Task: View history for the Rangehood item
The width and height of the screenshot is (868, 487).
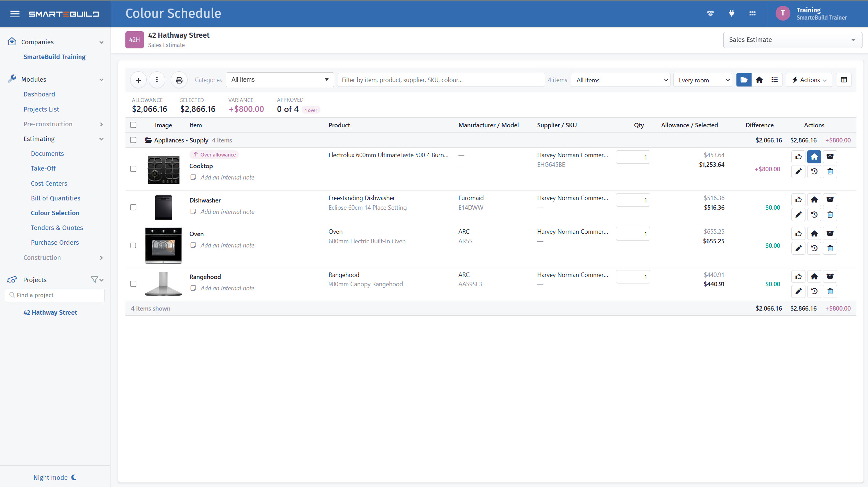Action: click(x=814, y=291)
